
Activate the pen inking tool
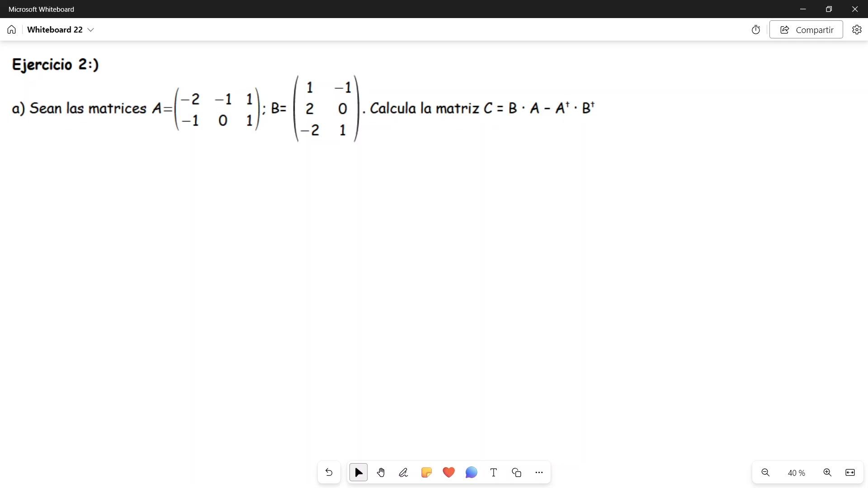pos(403,473)
